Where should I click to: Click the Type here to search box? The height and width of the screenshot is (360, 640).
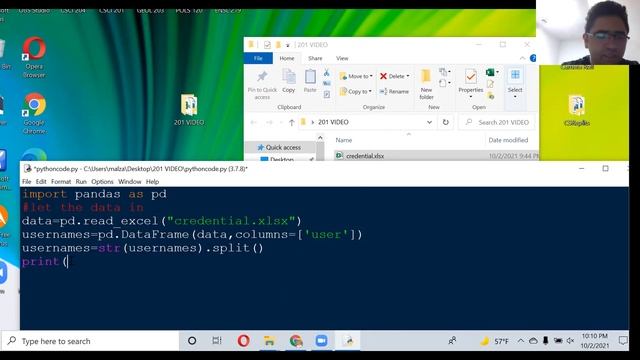click(x=90, y=341)
